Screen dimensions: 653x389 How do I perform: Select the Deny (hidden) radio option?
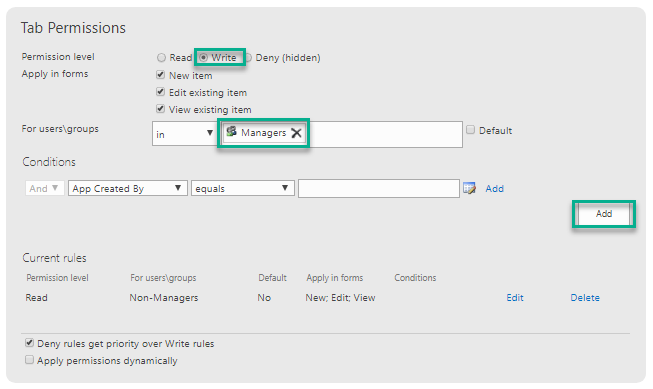click(x=248, y=57)
